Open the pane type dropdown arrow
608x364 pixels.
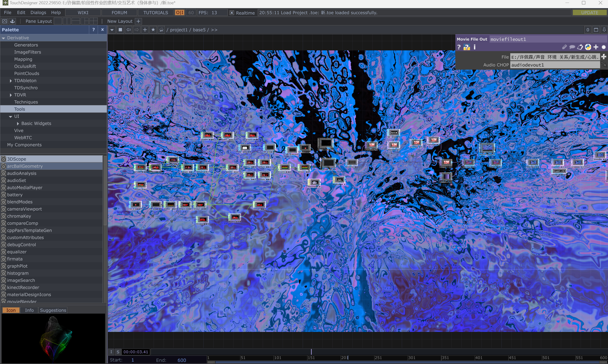pos(112,30)
